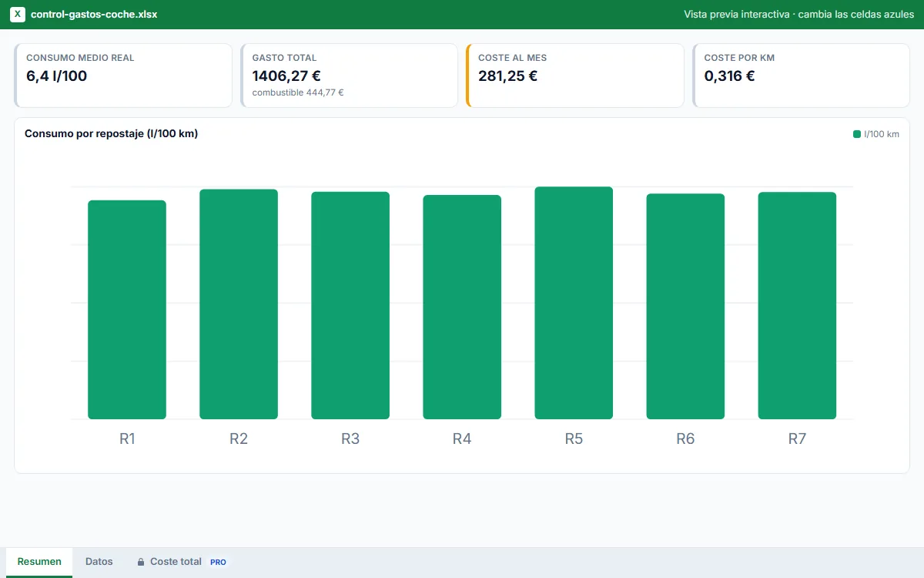Screen dimensions: 924x578
Task: Click the R5 axis label
Action: tap(574, 439)
